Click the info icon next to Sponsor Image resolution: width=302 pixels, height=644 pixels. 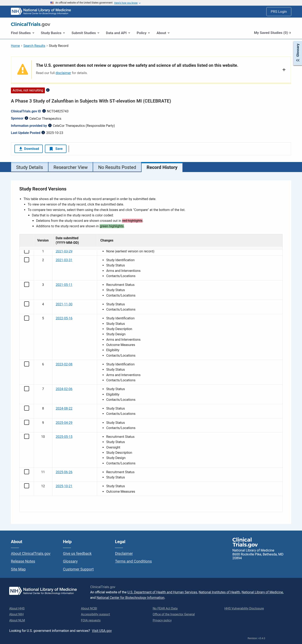click(27, 118)
